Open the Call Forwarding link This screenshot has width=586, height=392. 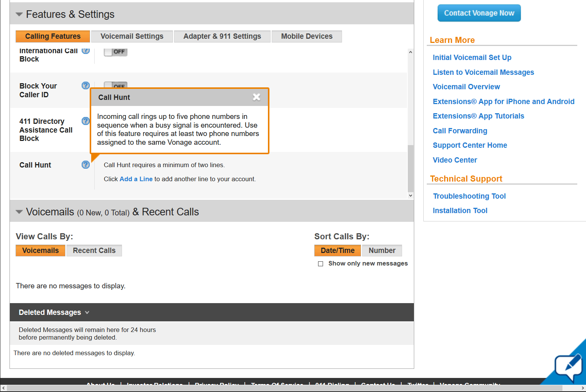[x=460, y=131]
